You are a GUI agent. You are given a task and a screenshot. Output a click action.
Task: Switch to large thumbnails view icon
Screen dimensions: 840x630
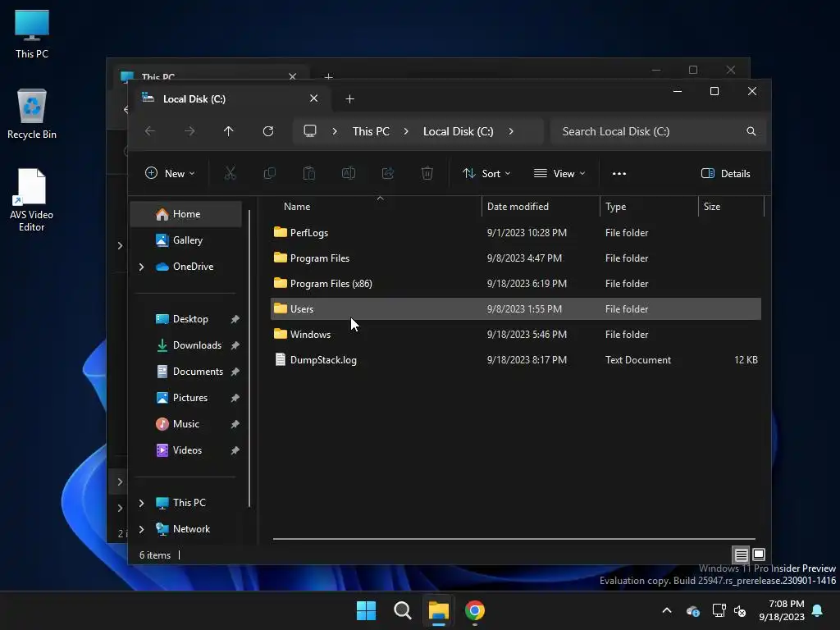click(759, 555)
